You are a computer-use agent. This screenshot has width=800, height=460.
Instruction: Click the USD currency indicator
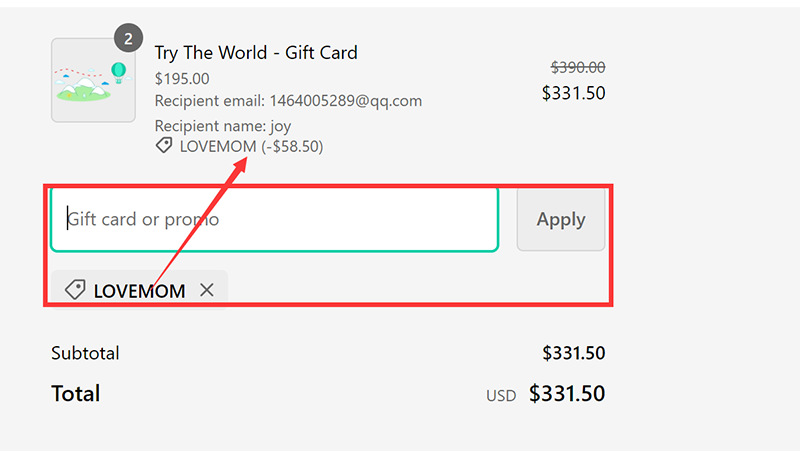501,396
